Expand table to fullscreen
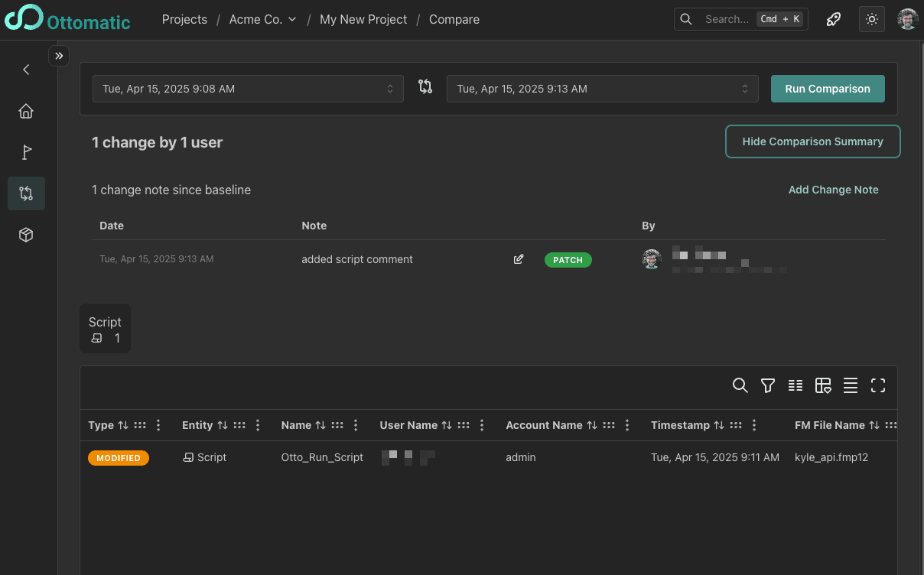 (x=878, y=386)
